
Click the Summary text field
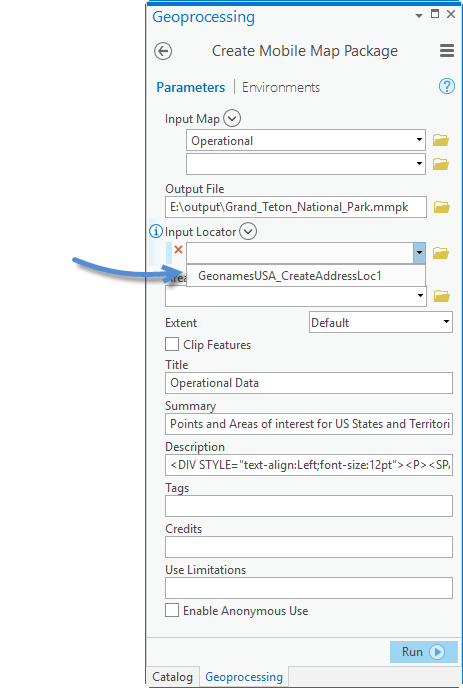(x=309, y=424)
